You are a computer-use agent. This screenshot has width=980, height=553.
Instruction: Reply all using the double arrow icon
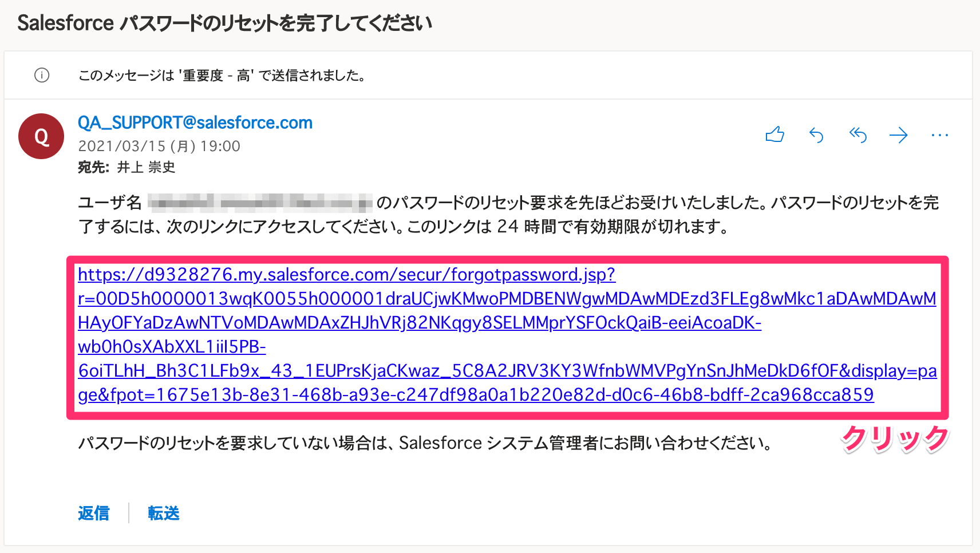(x=857, y=135)
